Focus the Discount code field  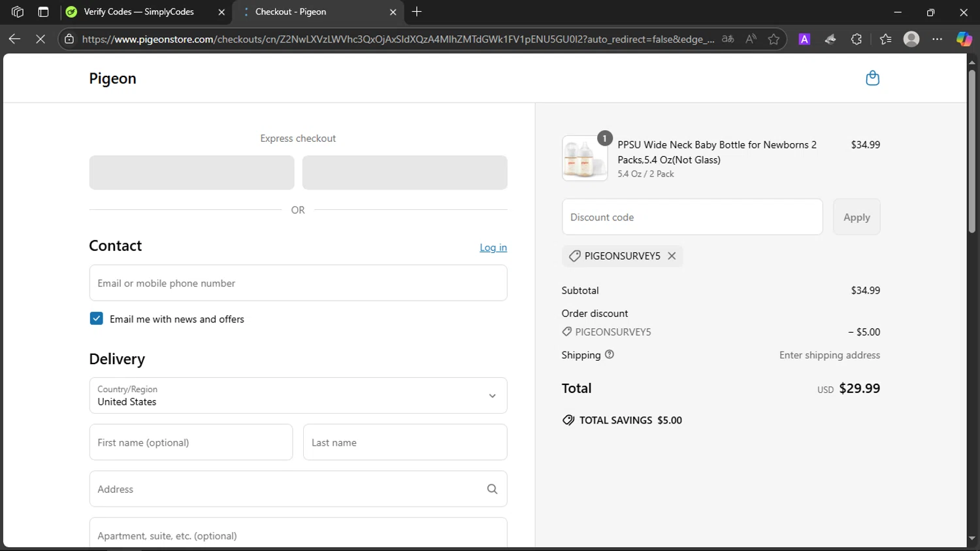coord(692,217)
